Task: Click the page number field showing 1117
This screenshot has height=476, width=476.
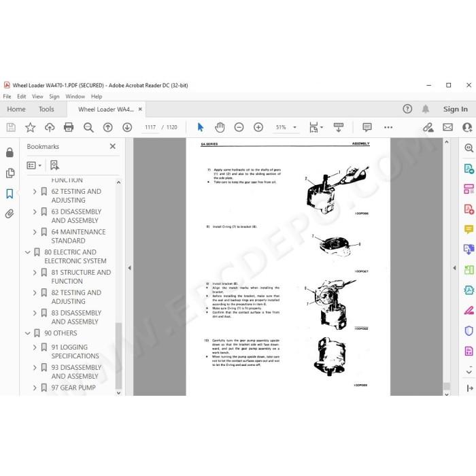Action: pos(150,127)
